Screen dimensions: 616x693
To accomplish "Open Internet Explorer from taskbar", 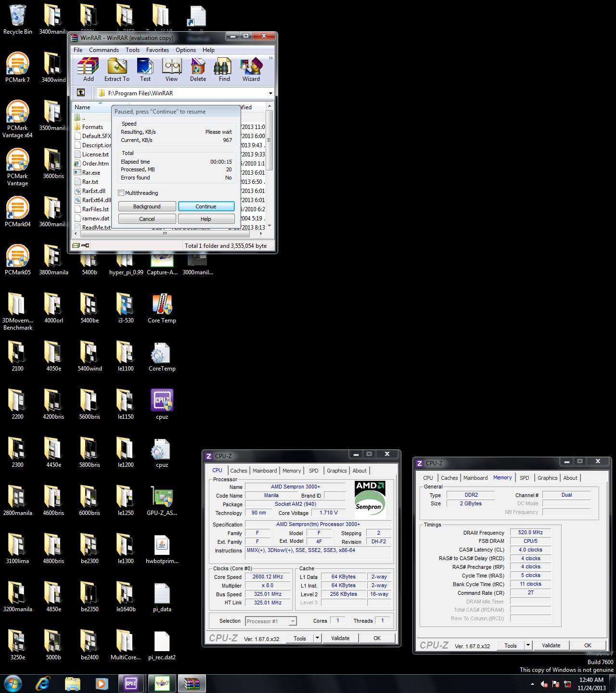I will (43, 683).
